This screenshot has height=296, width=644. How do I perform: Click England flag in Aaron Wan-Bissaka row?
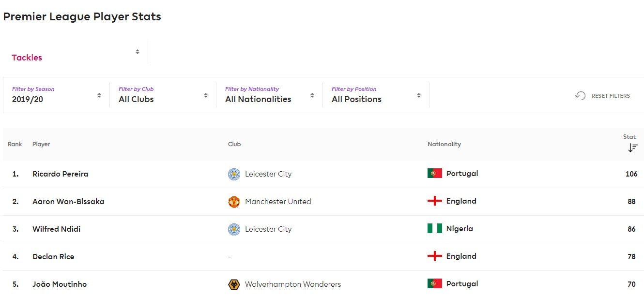(434, 201)
